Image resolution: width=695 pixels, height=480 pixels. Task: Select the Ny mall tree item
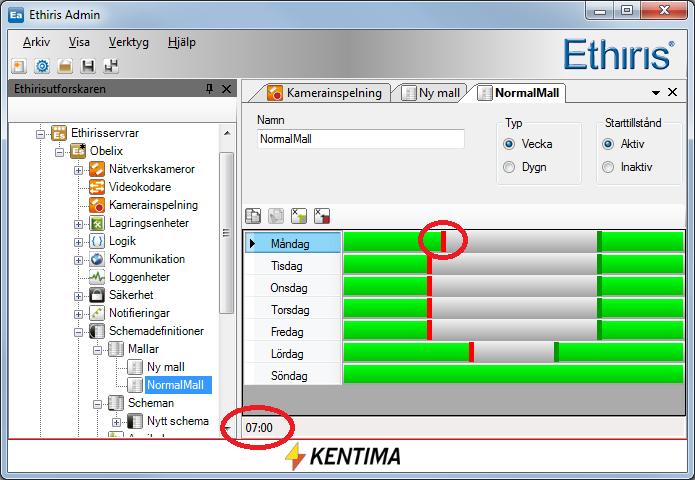click(x=166, y=367)
